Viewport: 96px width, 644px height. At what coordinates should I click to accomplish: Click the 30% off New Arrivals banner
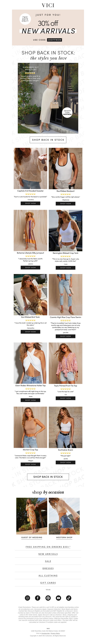pos(48,28)
